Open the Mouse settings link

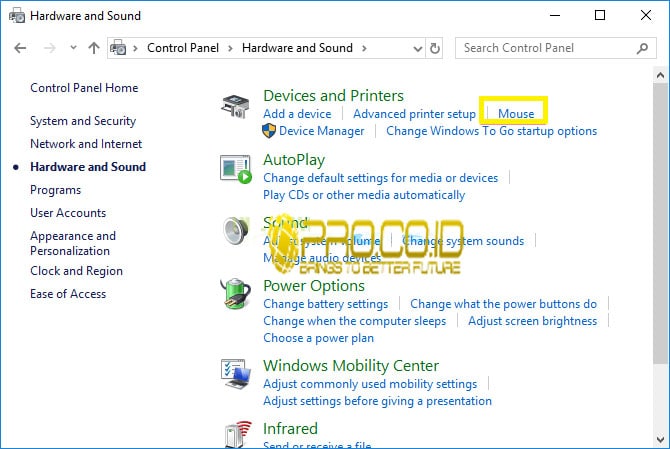[516, 114]
